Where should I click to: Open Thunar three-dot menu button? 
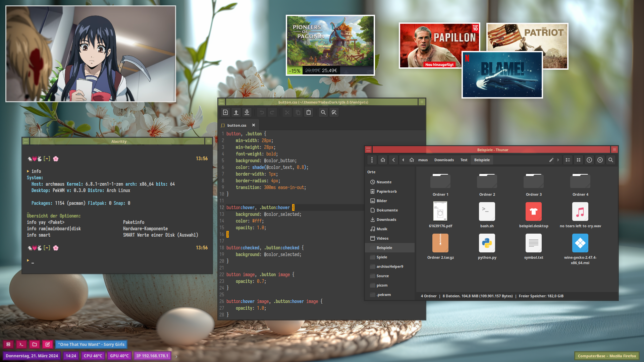pos(372,160)
